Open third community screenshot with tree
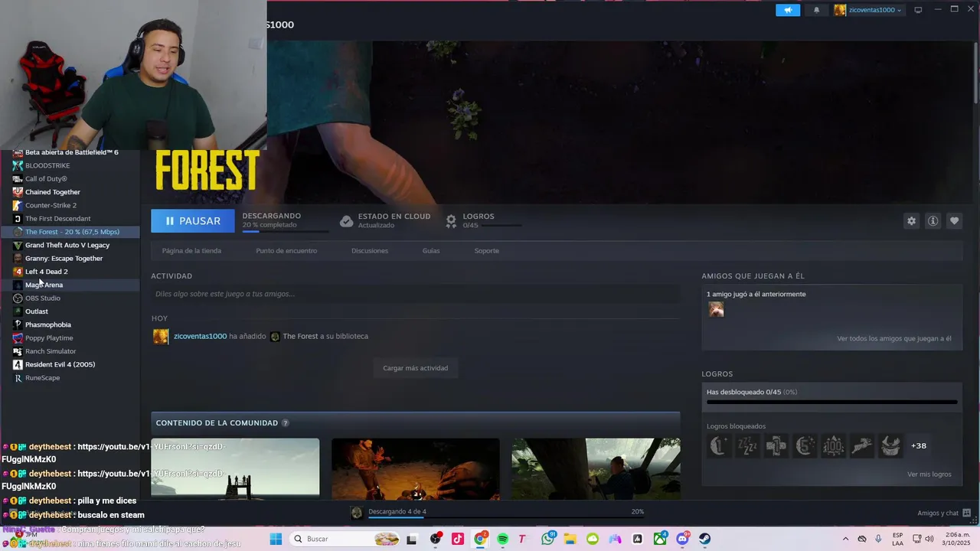This screenshot has height=551, width=980. 596,468
